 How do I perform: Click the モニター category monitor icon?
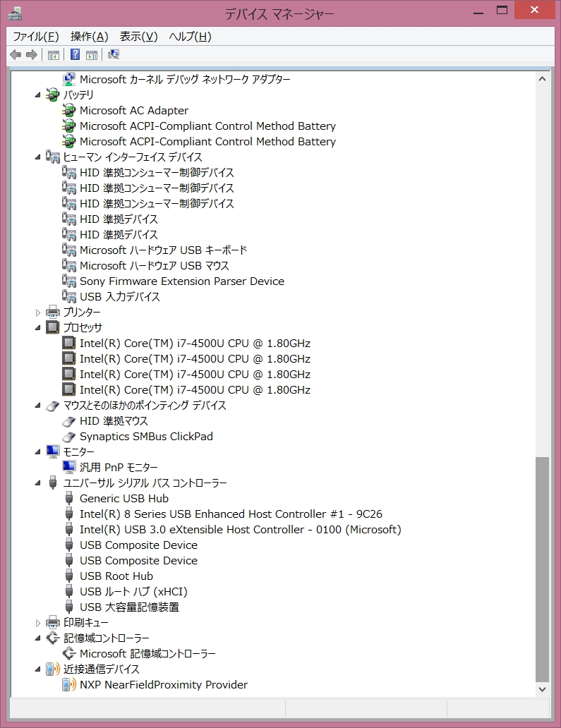tap(53, 451)
